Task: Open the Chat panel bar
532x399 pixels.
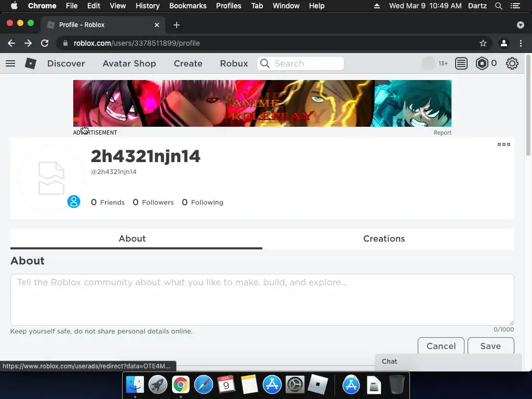Action: coord(448,362)
